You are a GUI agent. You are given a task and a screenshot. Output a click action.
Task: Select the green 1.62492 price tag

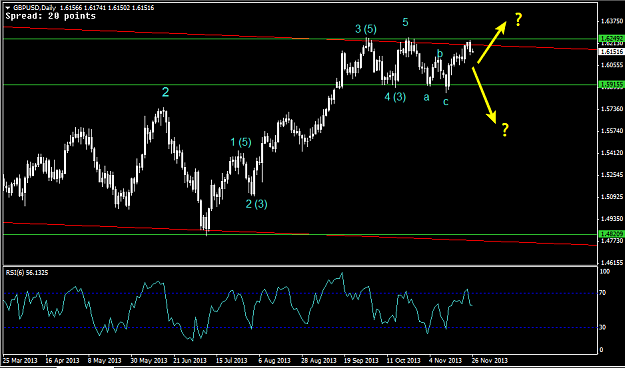[611, 39]
